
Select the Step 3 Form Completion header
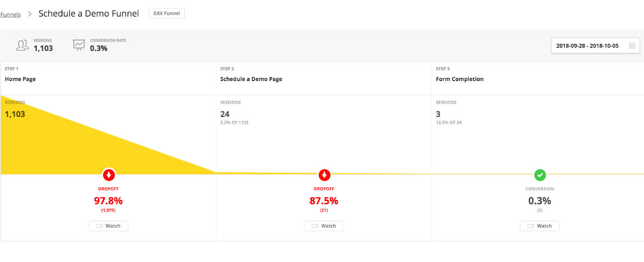459,79
